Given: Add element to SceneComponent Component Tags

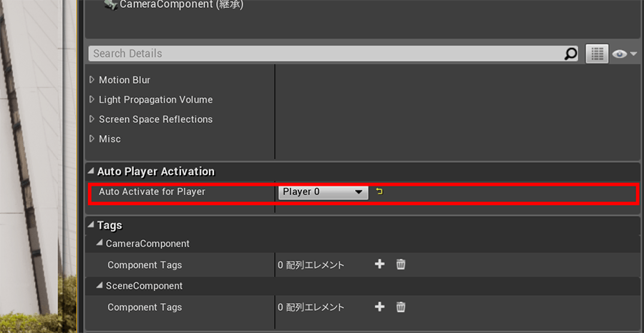Looking at the screenshot, I should [x=380, y=307].
